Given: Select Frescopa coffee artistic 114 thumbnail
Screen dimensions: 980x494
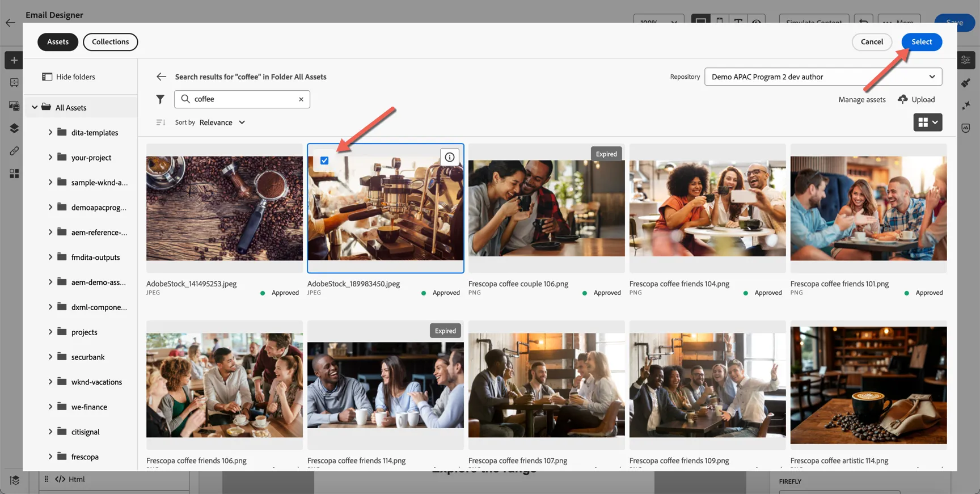Looking at the screenshot, I should pos(869,385).
